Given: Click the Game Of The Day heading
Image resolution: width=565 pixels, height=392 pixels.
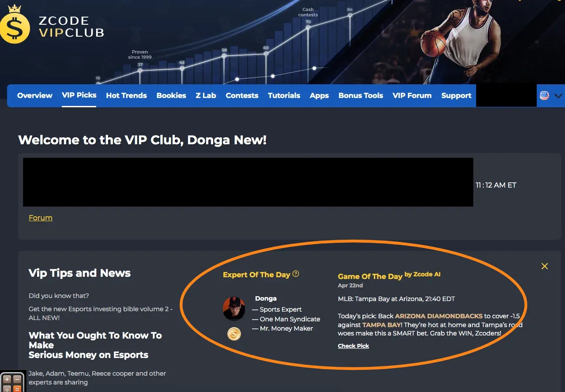Looking at the screenshot, I should pos(370,276).
